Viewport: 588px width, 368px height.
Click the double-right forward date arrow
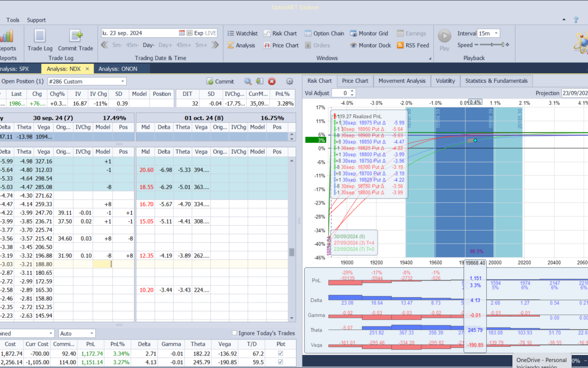(215, 45)
